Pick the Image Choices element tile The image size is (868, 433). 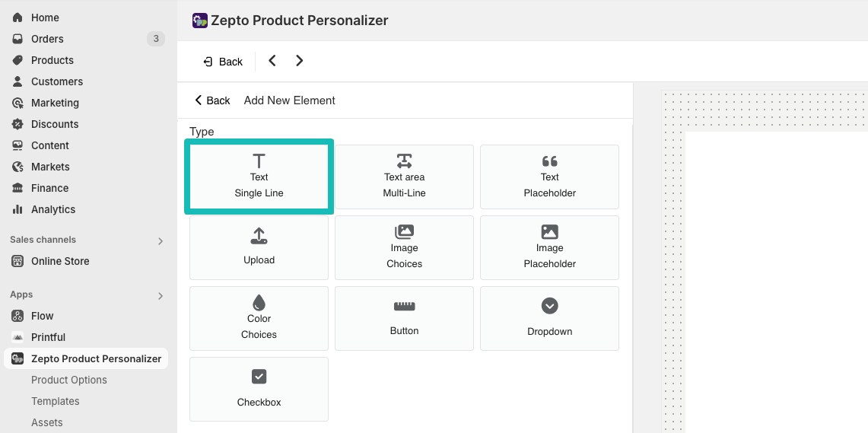[x=404, y=247]
